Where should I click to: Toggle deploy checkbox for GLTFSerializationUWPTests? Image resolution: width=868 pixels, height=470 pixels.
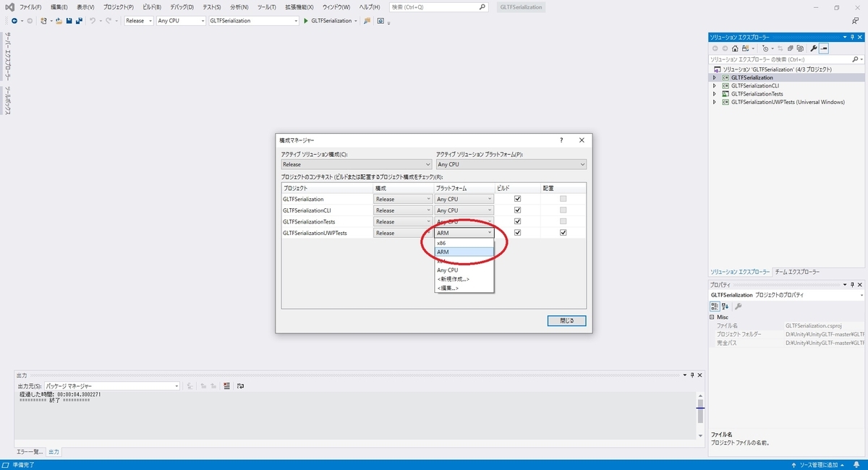click(563, 233)
